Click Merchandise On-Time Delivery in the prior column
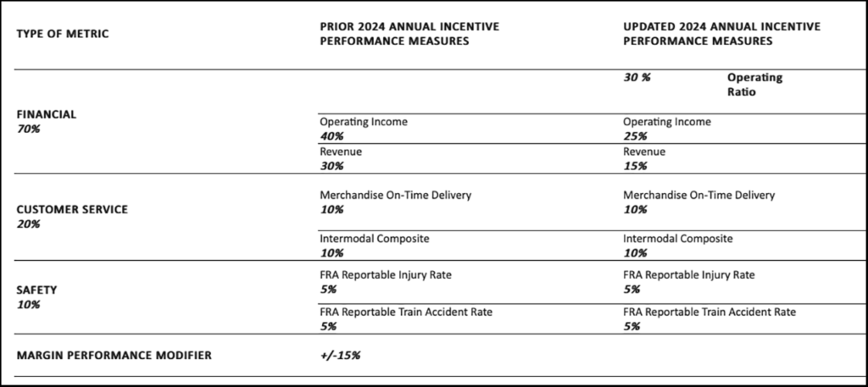The height and width of the screenshot is (387, 868). [395, 195]
